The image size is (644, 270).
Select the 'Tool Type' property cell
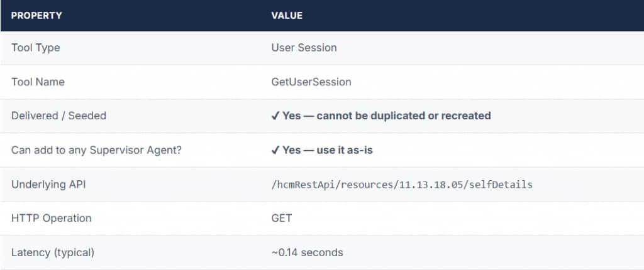tap(36, 48)
